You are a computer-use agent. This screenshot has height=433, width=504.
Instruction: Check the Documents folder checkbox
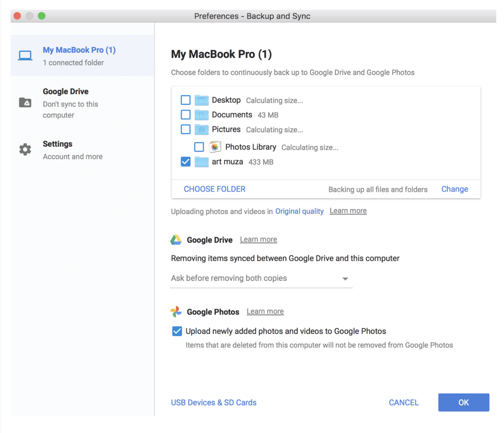pos(186,114)
